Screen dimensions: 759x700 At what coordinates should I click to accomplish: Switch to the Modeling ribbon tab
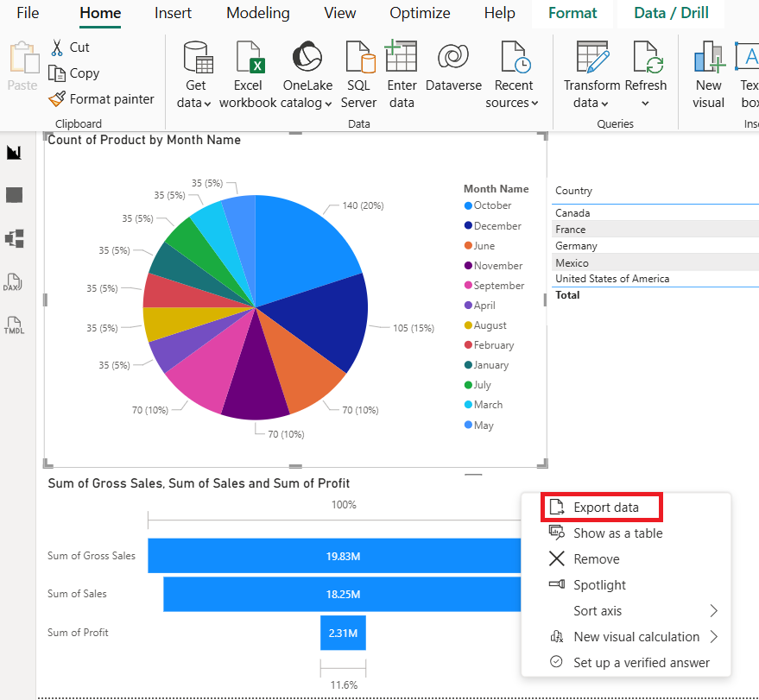point(258,13)
